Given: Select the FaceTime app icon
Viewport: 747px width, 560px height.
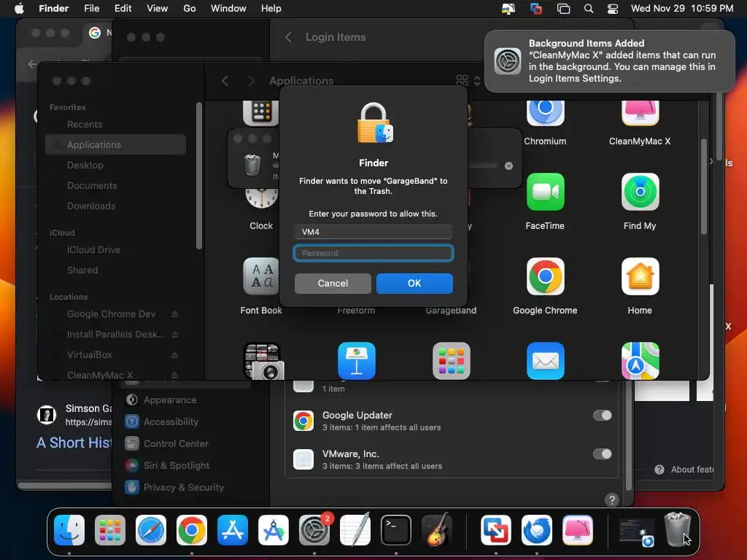Looking at the screenshot, I should tap(545, 192).
